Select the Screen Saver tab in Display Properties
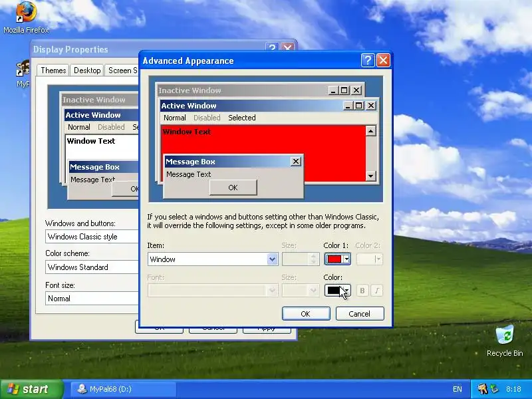532x399 pixels. point(122,70)
